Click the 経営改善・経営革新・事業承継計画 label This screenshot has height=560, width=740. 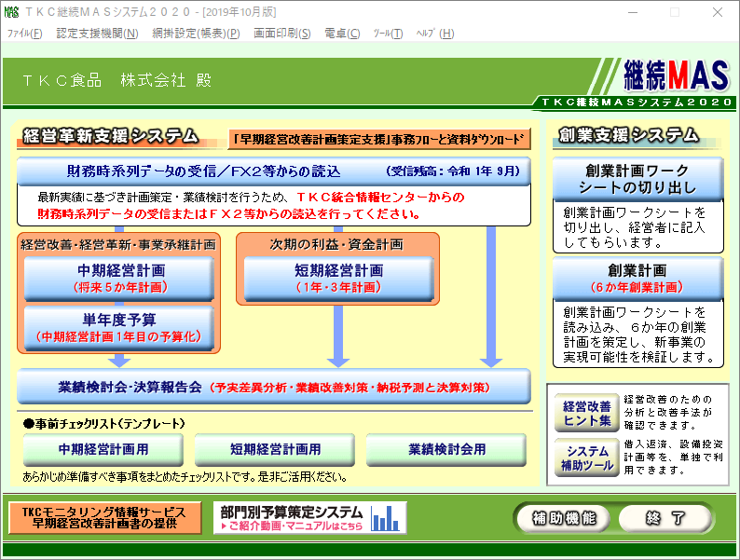(118, 245)
